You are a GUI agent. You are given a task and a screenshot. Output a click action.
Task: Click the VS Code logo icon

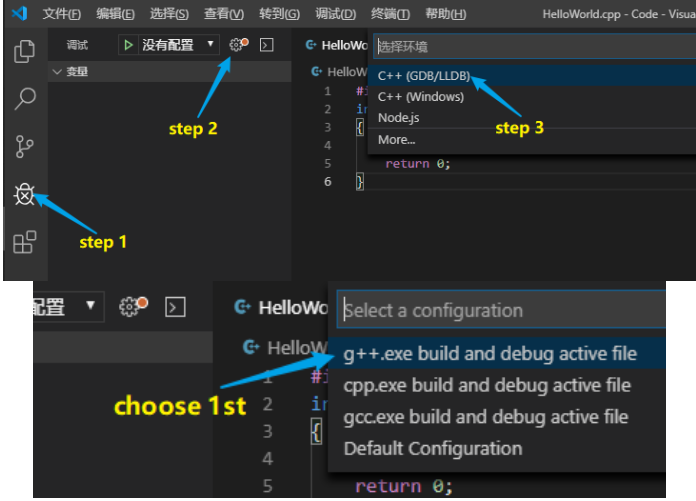coord(20,13)
